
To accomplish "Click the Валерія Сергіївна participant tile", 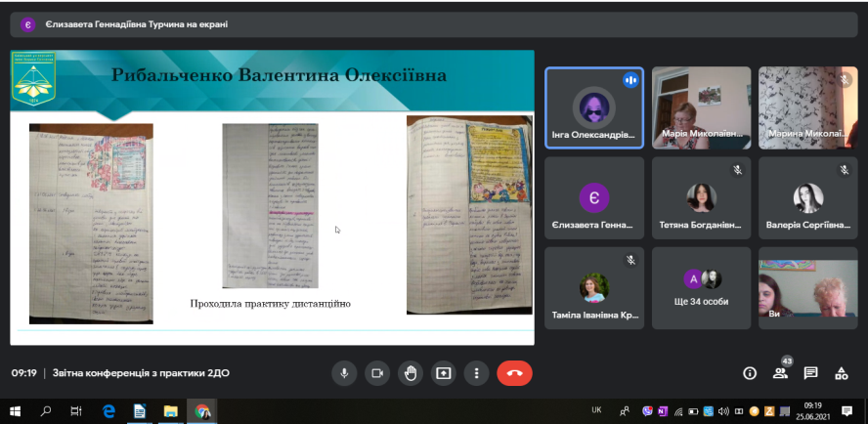I will pos(807,197).
